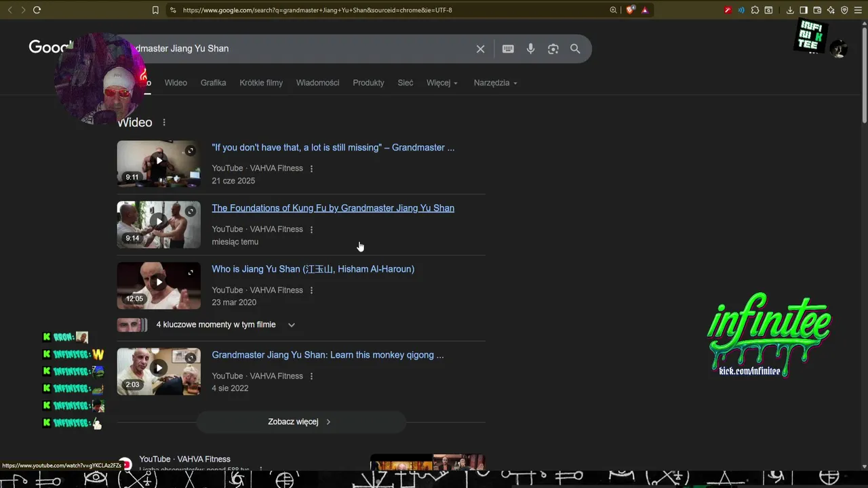Start voice search with the microphone
This screenshot has width=868, height=488.
click(530, 49)
